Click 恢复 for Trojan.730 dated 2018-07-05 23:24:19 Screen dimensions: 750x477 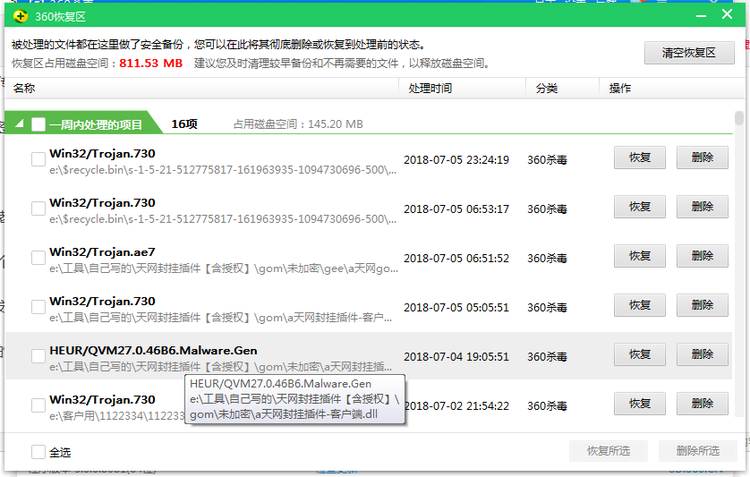640,158
